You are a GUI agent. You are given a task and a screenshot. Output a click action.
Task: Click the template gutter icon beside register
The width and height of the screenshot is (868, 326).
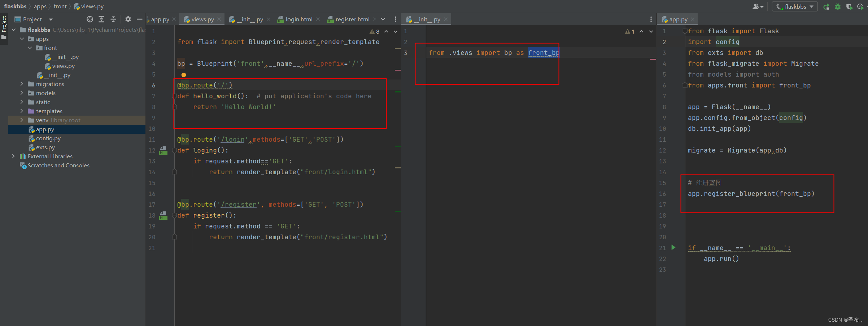click(163, 215)
